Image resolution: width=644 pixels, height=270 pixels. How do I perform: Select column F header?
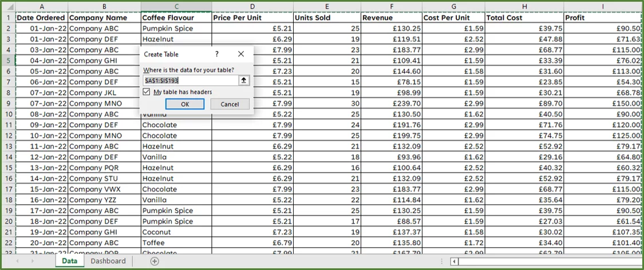[x=392, y=6]
